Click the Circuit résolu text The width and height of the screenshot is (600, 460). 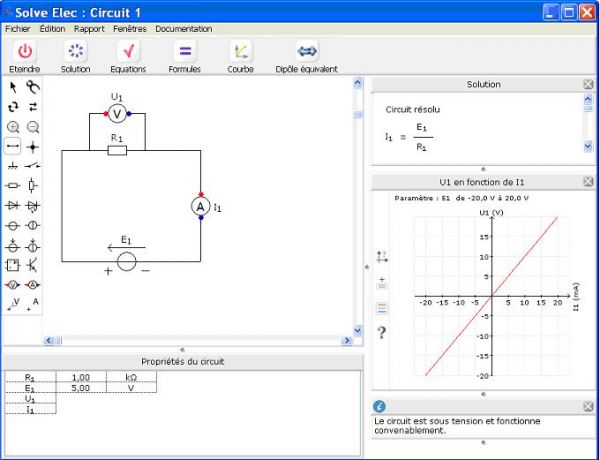(412, 109)
